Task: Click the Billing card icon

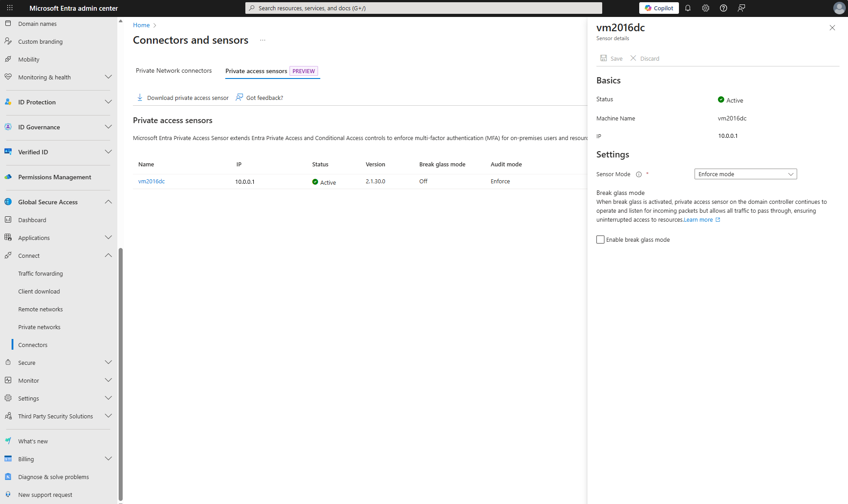Action: pos(8,459)
